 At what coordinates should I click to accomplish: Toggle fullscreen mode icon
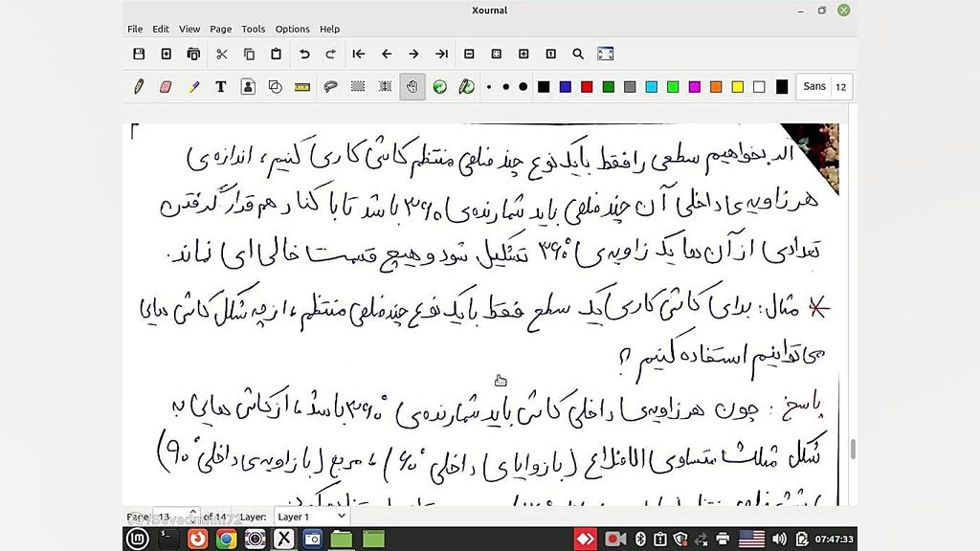[x=606, y=54]
